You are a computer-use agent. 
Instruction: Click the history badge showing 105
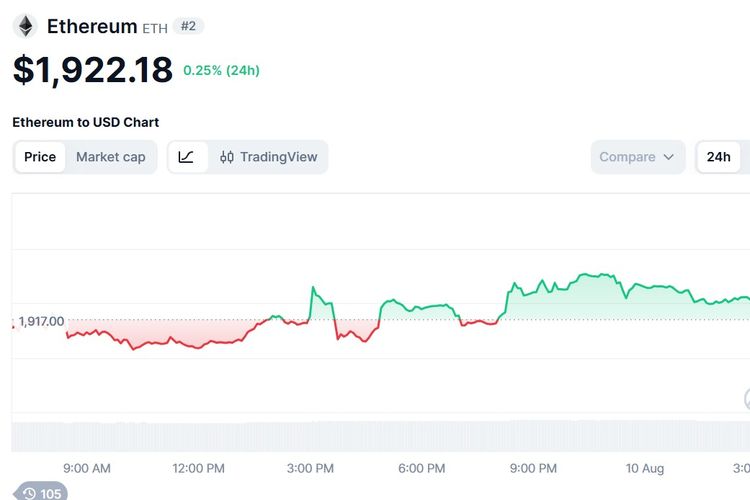pos(41,492)
